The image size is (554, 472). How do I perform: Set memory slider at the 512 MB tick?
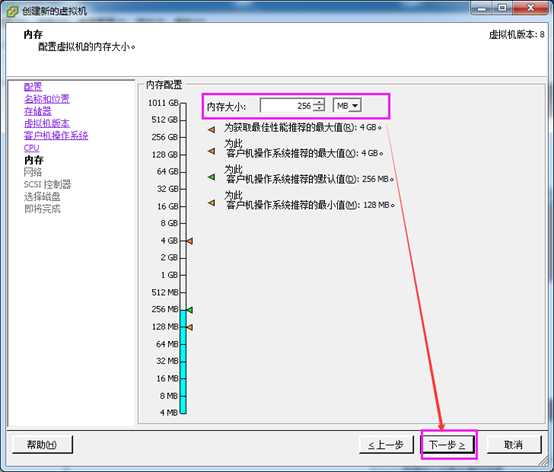(183, 292)
